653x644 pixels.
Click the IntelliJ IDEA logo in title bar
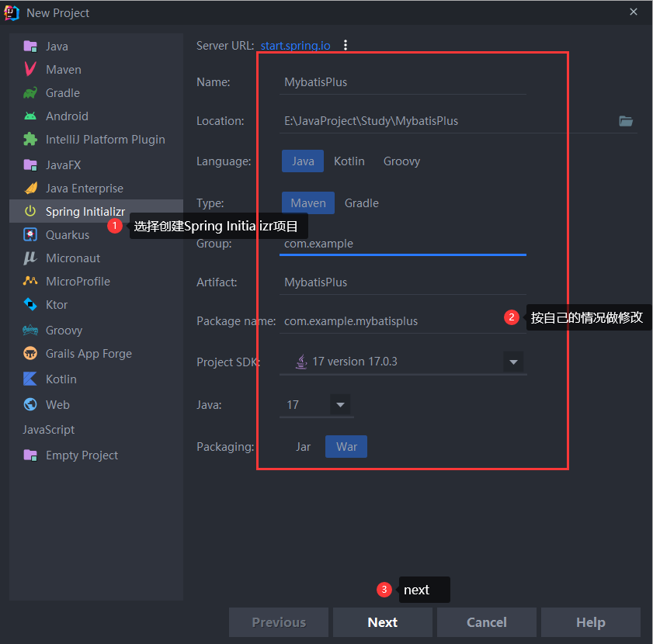pyautogui.click(x=12, y=13)
